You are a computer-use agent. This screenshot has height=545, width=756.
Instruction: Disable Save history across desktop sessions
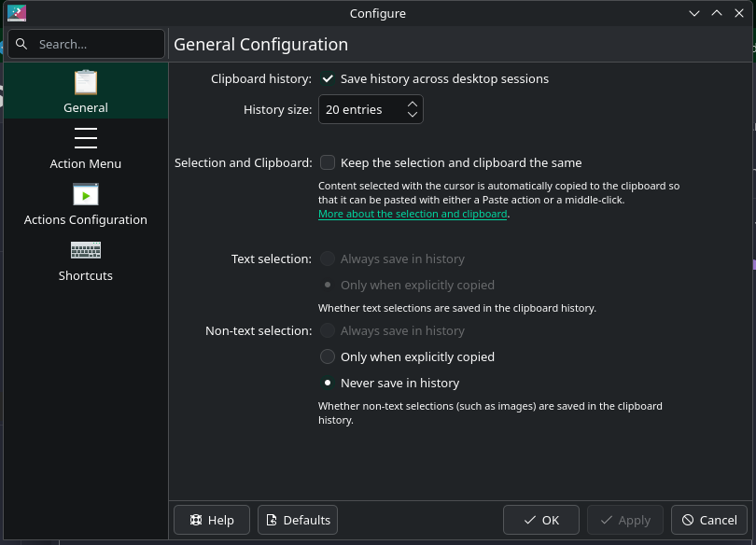(328, 79)
